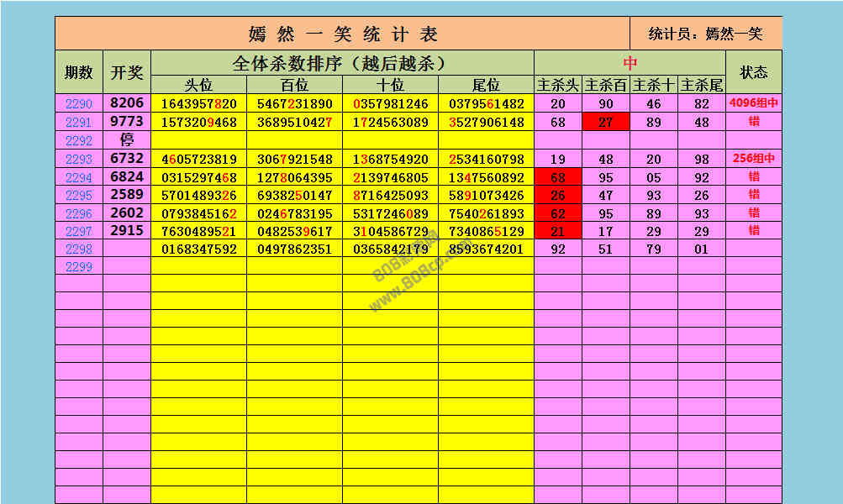This screenshot has width=843, height=504.
Task: Select the red 21 cell in row 2297
Action: pos(557,231)
